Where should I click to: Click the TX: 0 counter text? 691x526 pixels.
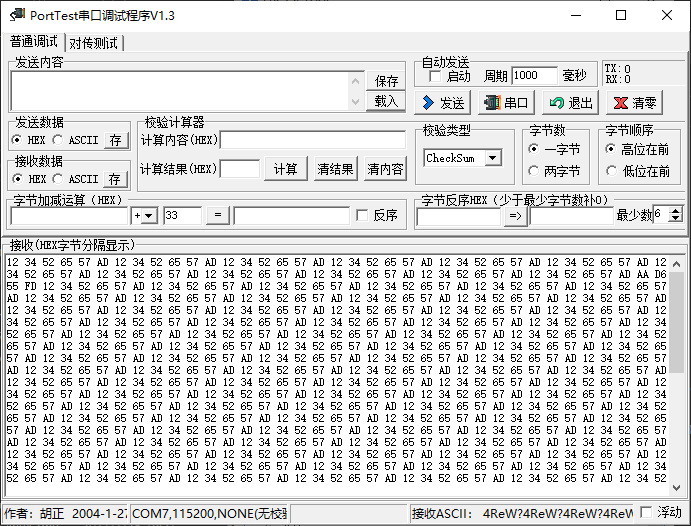tap(618, 69)
